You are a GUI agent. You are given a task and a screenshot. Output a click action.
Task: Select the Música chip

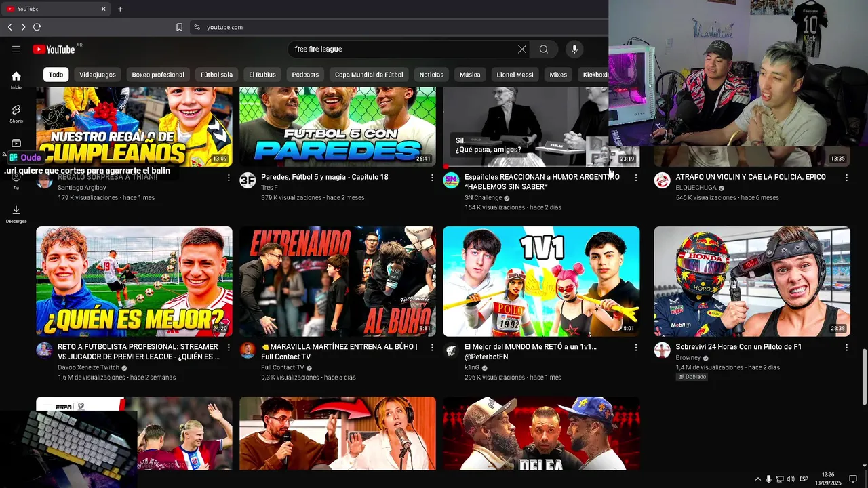point(470,75)
